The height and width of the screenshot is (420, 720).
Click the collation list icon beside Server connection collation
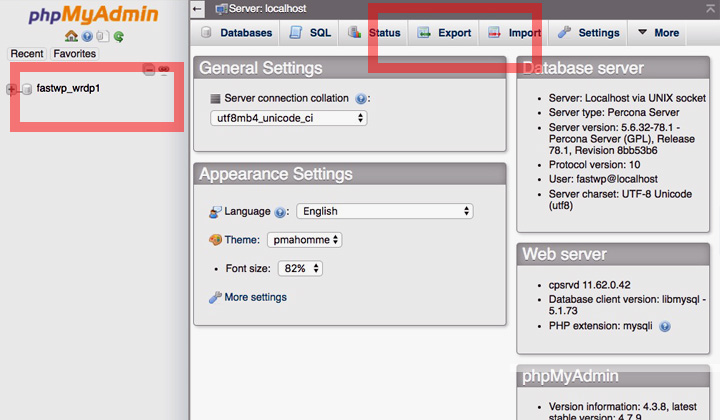click(215, 98)
